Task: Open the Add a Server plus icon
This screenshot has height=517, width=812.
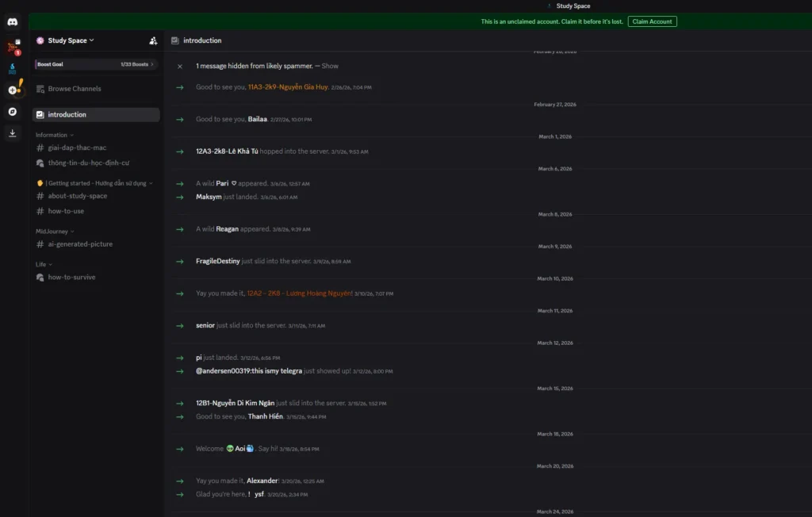Action: 12,91
